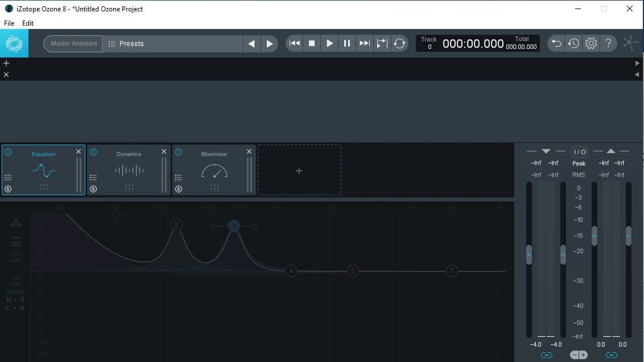Open the Edit menu
Screen dimensions: 644x362
pos(27,23)
